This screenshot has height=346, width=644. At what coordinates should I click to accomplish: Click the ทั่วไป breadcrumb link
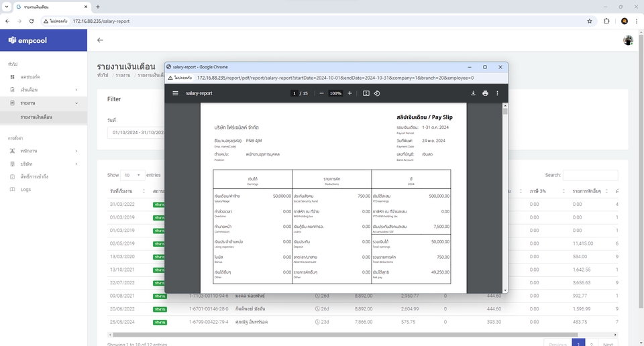tap(102, 75)
